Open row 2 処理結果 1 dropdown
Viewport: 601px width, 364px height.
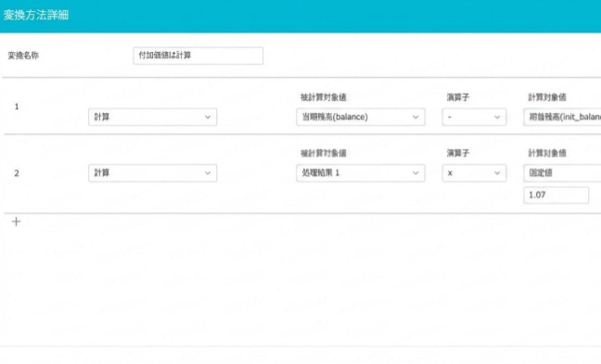click(x=360, y=173)
